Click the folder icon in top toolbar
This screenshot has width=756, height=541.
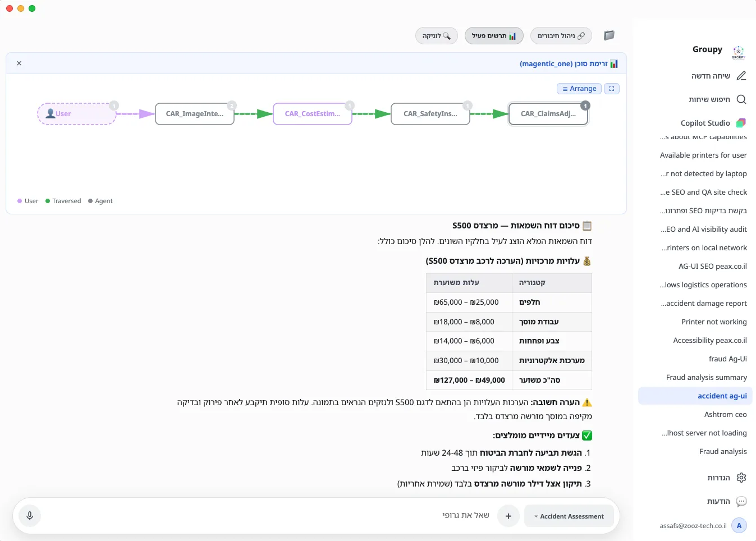[609, 35]
